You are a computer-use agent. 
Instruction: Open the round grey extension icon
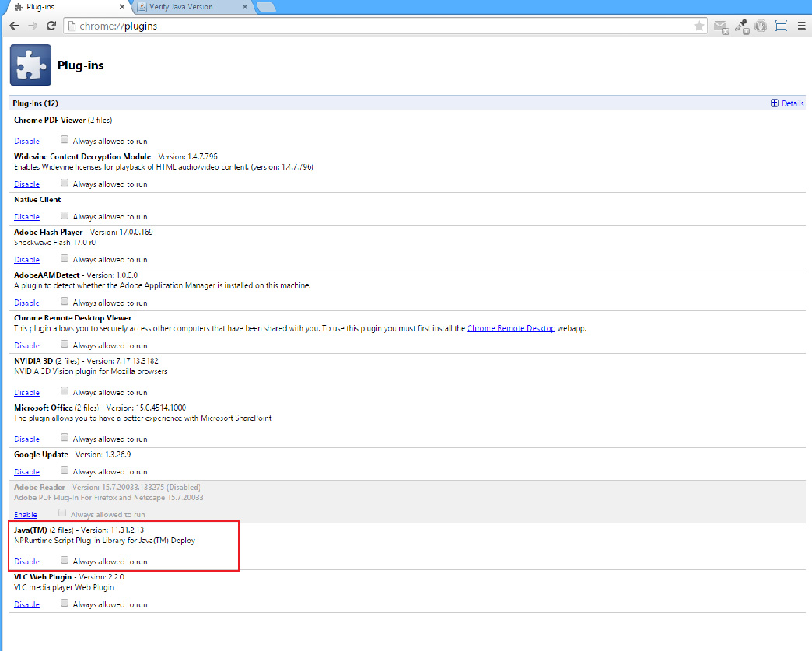pos(761,26)
